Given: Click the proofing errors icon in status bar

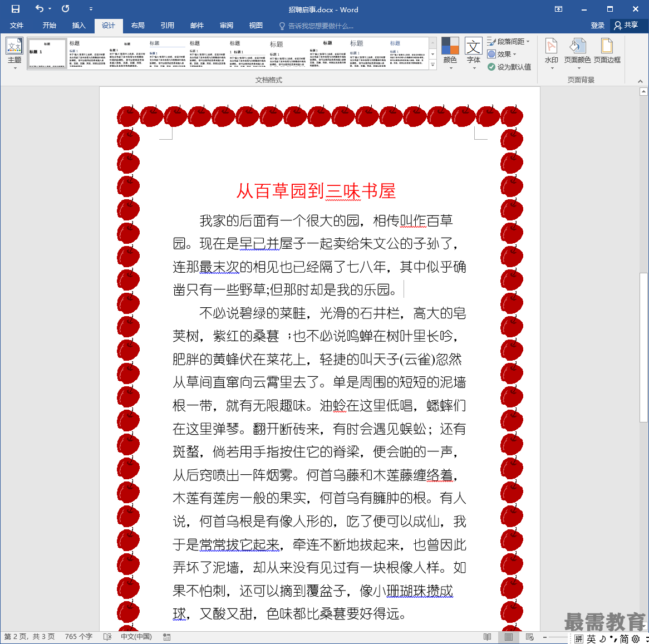Looking at the screenshot, I should pyautogui.click(x=107, y=637).
